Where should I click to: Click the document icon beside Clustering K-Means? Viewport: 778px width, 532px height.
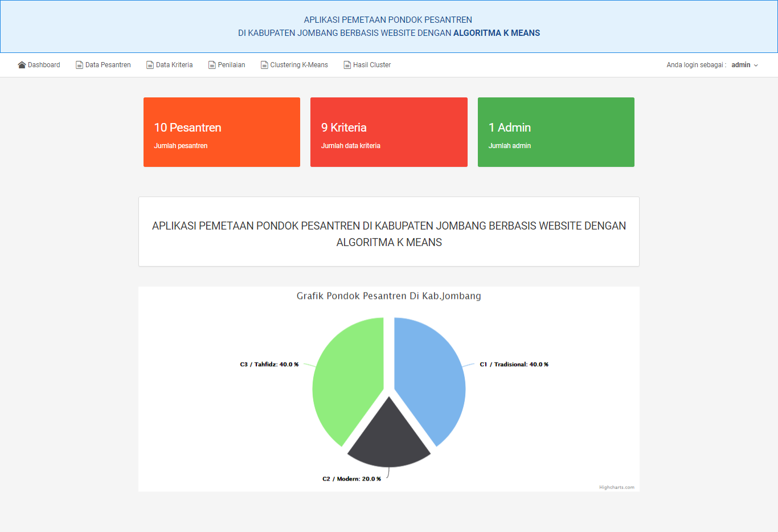click(264, 65)
